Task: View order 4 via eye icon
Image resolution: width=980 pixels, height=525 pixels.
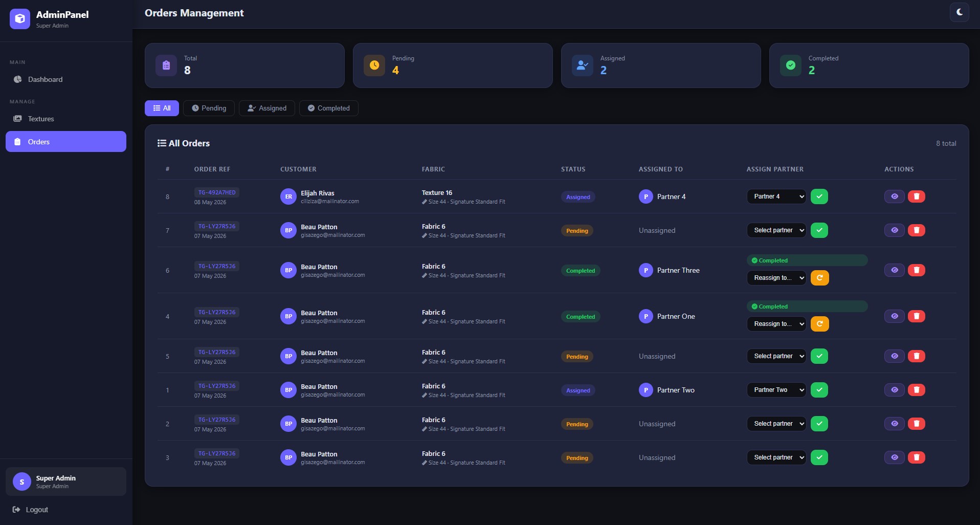Action: (x=895, y=316)
